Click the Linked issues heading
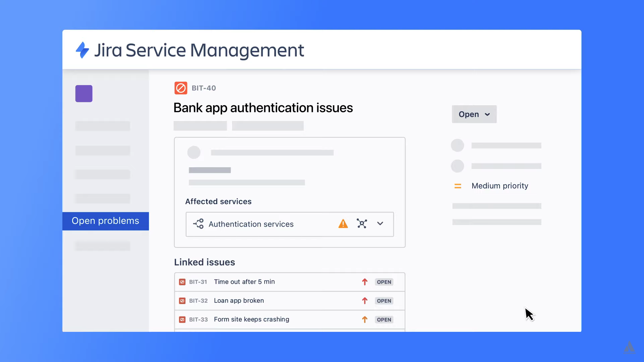The height and width of the screenshot is (362, 644). tap(205, 262)
